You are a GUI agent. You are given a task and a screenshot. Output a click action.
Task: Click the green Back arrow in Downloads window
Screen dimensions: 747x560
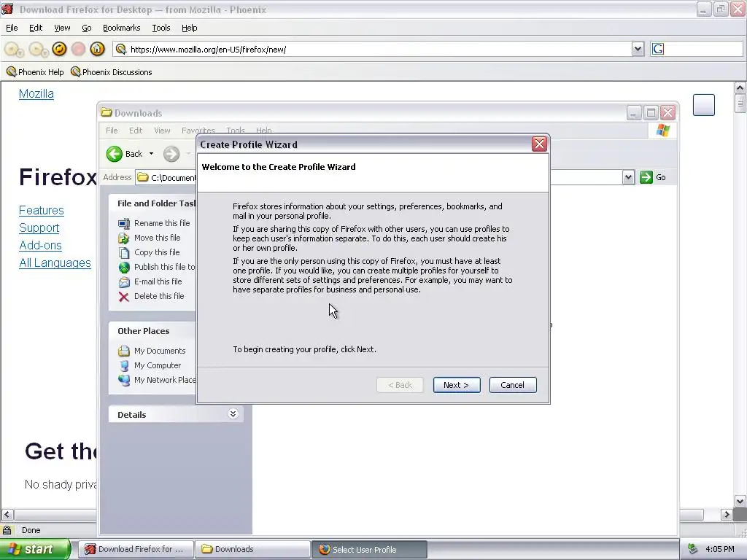tap(114, 154)
